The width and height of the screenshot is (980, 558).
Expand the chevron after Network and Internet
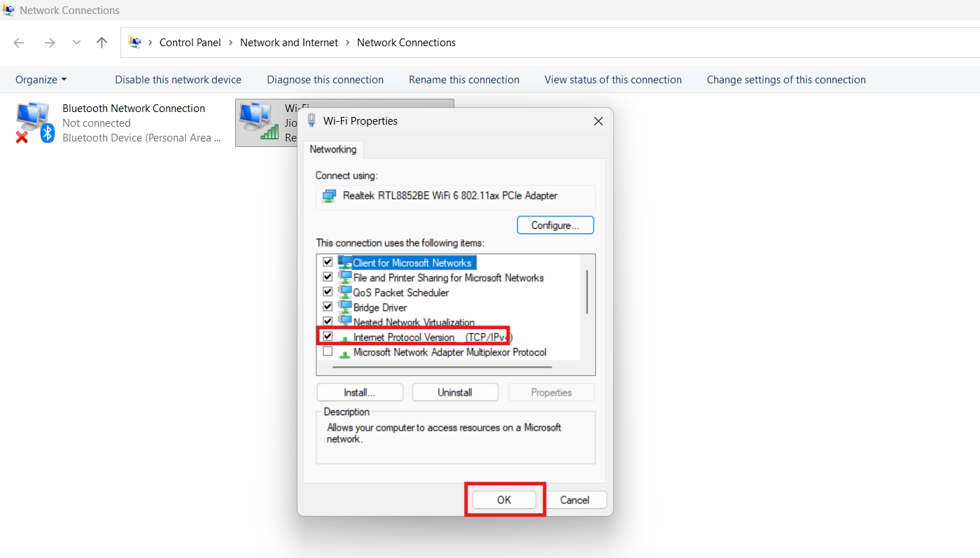click(x=347, y=43)
